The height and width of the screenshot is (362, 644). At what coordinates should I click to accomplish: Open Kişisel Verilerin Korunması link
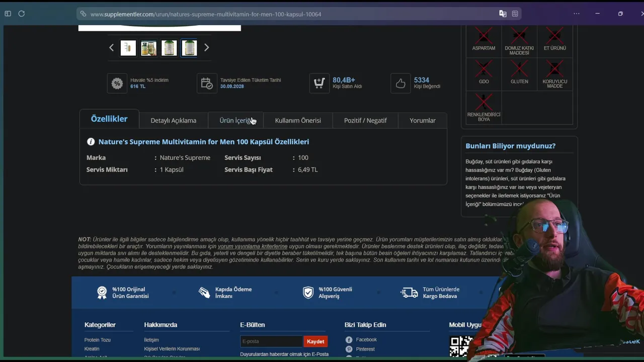pos(172,349)
